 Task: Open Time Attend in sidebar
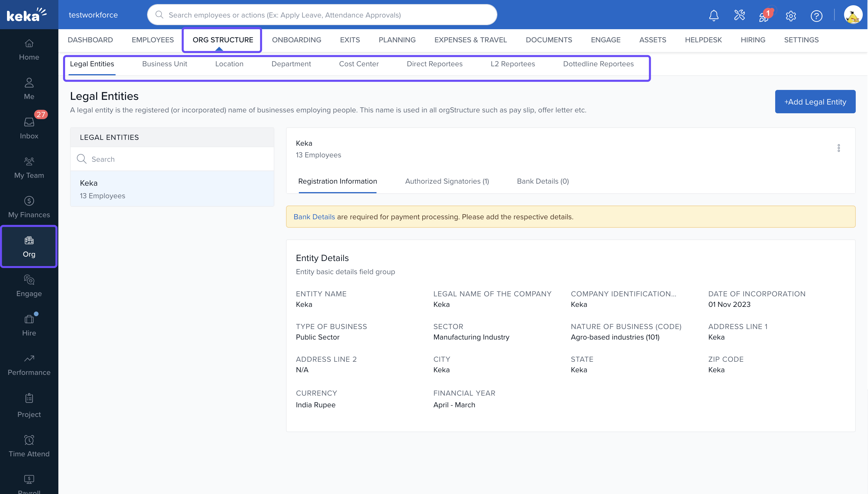(x=29, y=446)
